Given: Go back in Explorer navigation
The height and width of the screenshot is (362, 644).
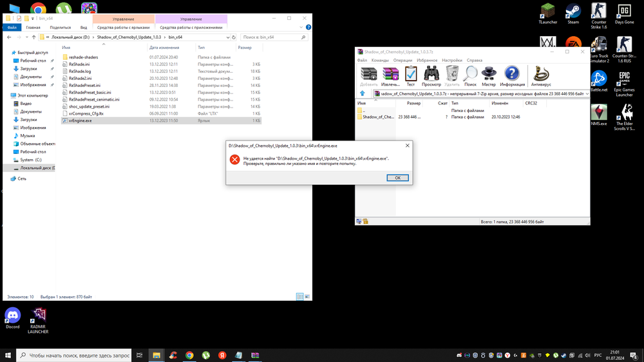Looking at the screenshot, I should [9, 37].
